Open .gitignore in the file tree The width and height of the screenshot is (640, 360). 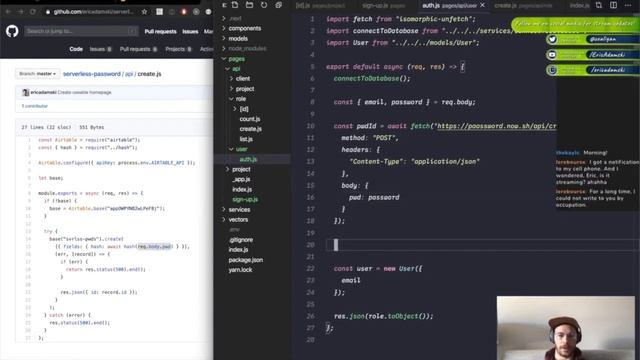coord(241,240)
